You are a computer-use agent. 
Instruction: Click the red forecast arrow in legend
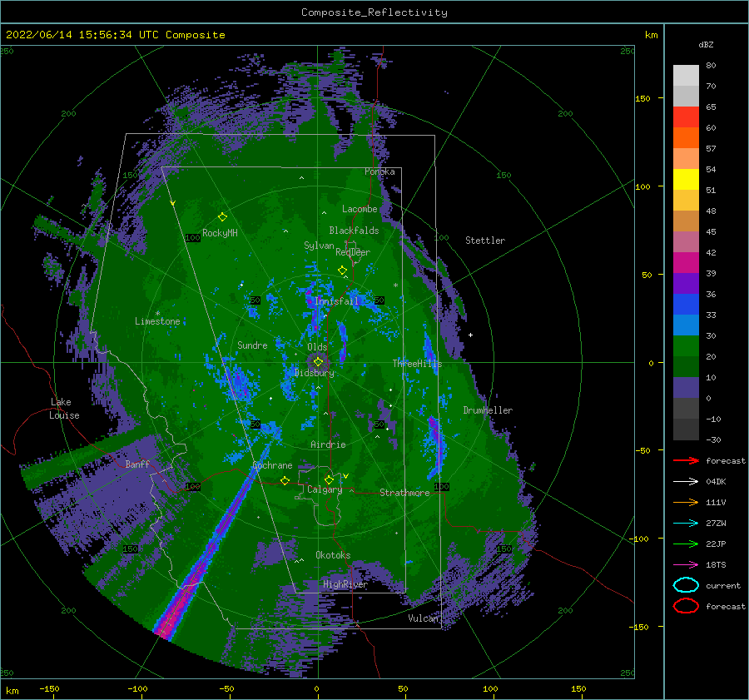coord(686,460)
